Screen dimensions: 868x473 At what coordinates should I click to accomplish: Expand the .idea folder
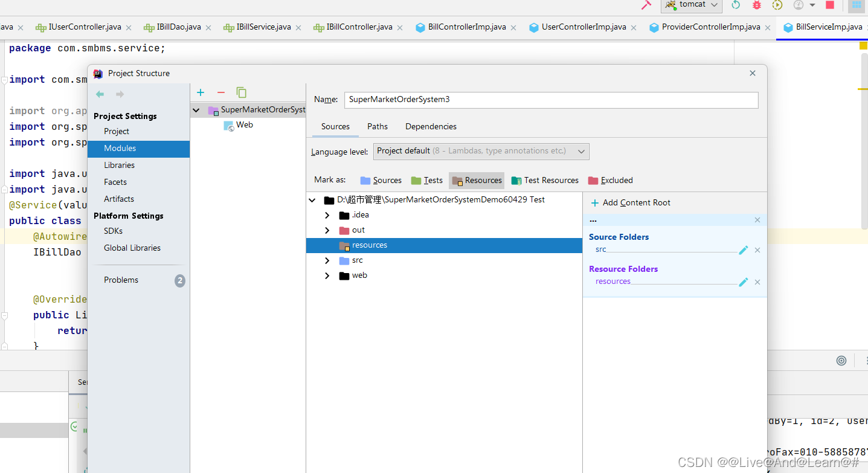(327, 215)
